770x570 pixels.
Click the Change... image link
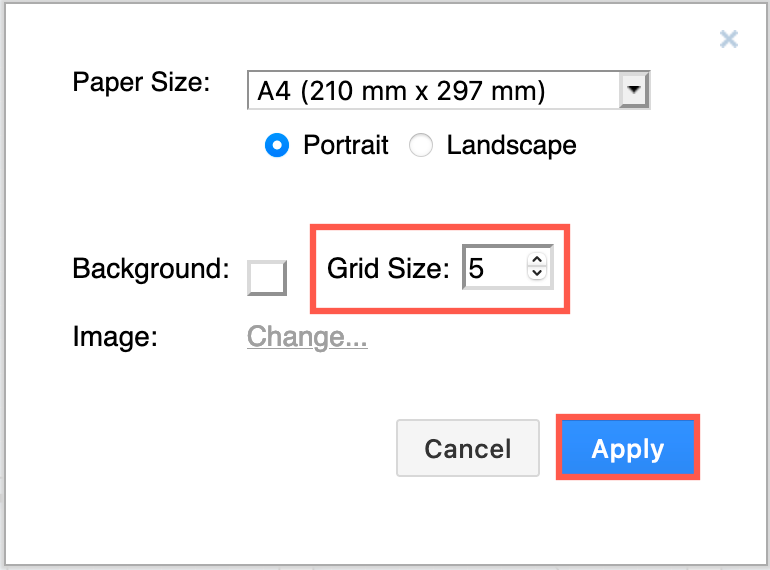pyautogui.click(x=307, y=337)
